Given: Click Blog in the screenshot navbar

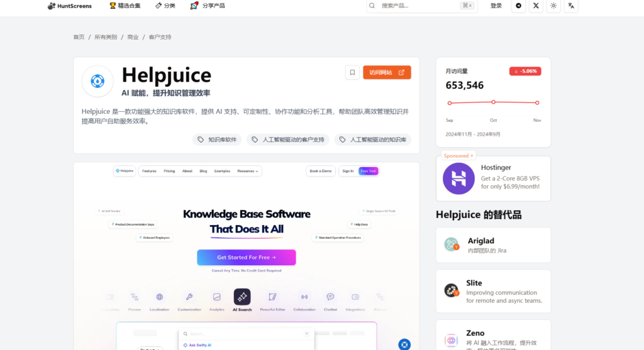Looking at the screenshot, I should coord(203,171).
